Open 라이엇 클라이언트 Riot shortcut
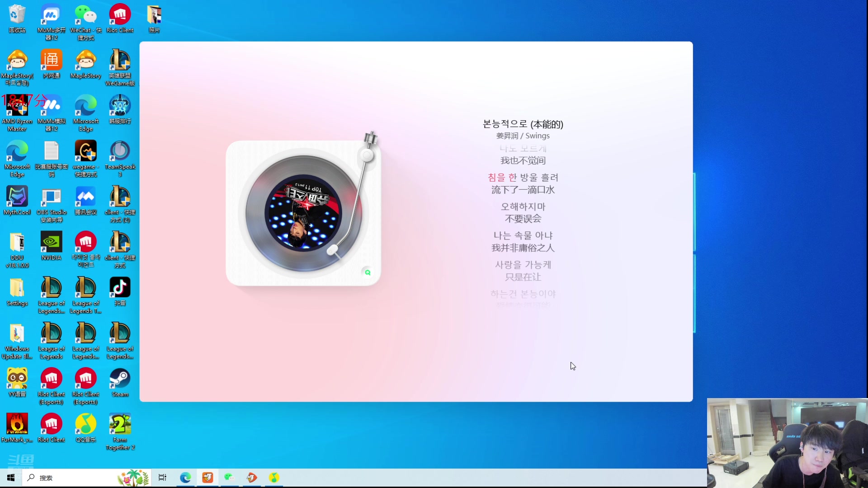 click(x=85, y=250)
